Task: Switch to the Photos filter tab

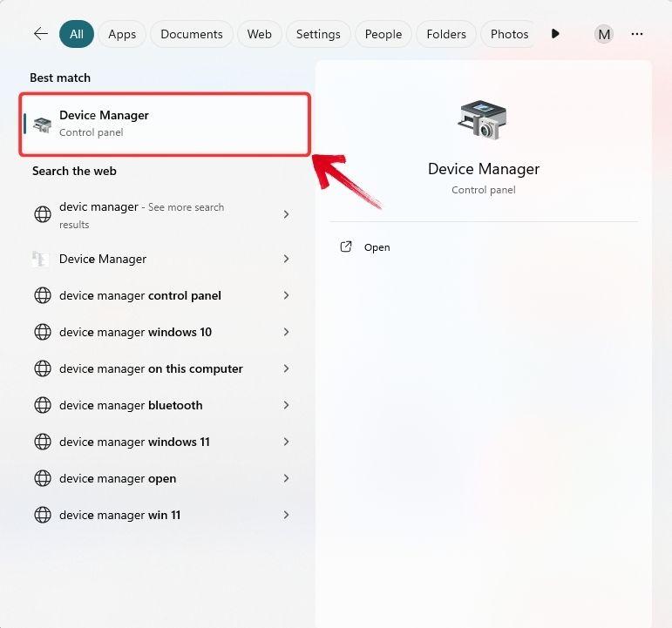Action: (x=509, y=34)
